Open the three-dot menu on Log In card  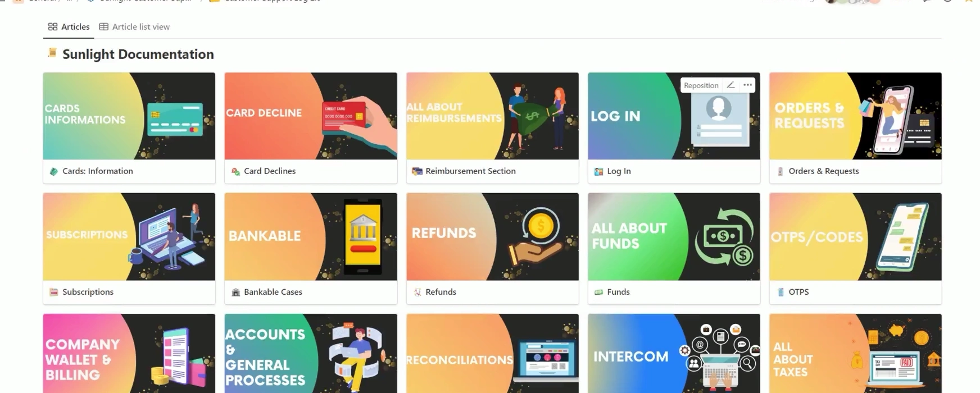tap(747, 85)
